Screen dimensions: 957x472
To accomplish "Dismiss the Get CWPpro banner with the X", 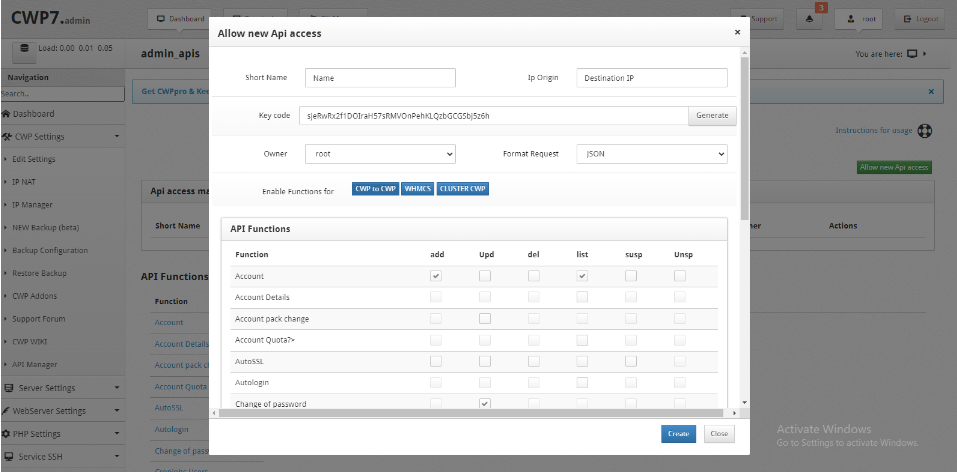I will (931, 92).
